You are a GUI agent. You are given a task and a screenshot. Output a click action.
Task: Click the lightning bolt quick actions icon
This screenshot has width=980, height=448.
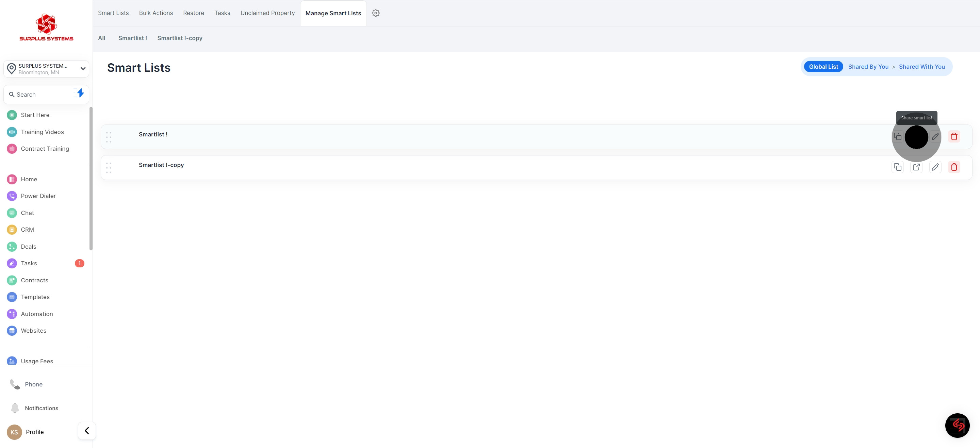[x=80, y=93]
